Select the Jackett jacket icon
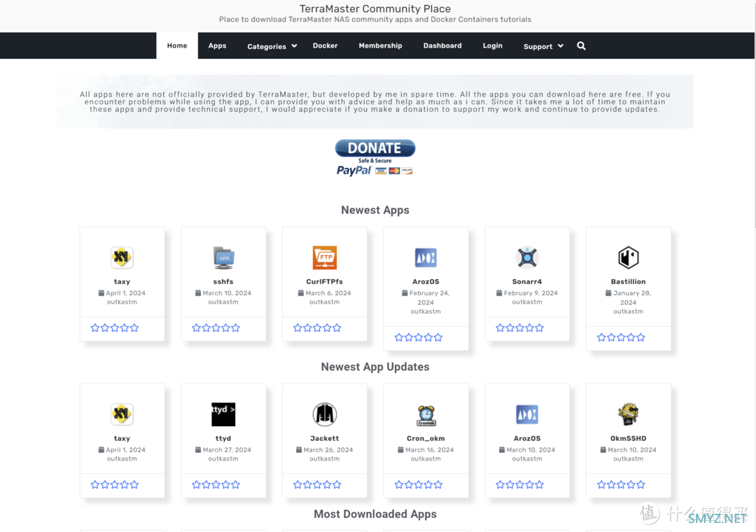The height and width of the screenshot is (532, 756). 325,414
